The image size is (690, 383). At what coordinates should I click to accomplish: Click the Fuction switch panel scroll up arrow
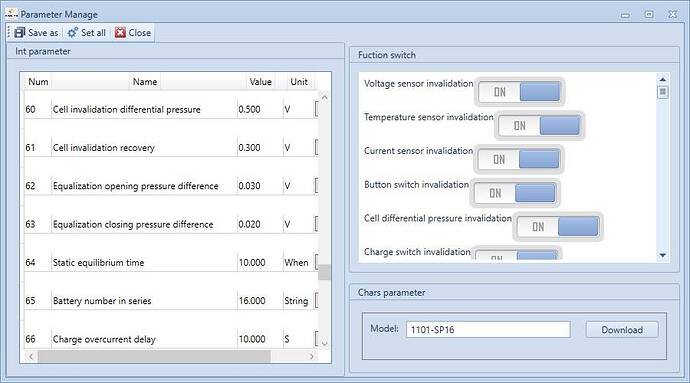pyautogui.click(x=663, y=79)
